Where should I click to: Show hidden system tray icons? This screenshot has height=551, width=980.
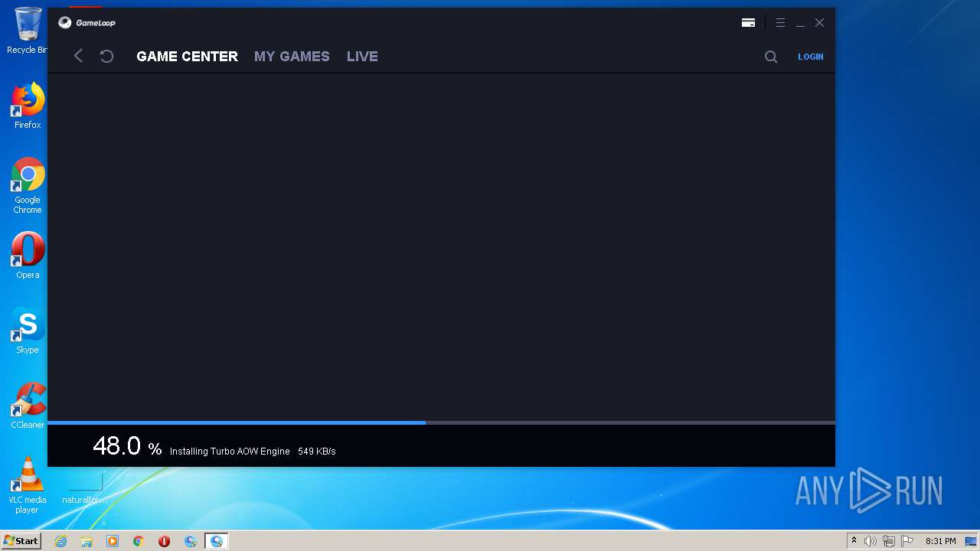(854, 541)
